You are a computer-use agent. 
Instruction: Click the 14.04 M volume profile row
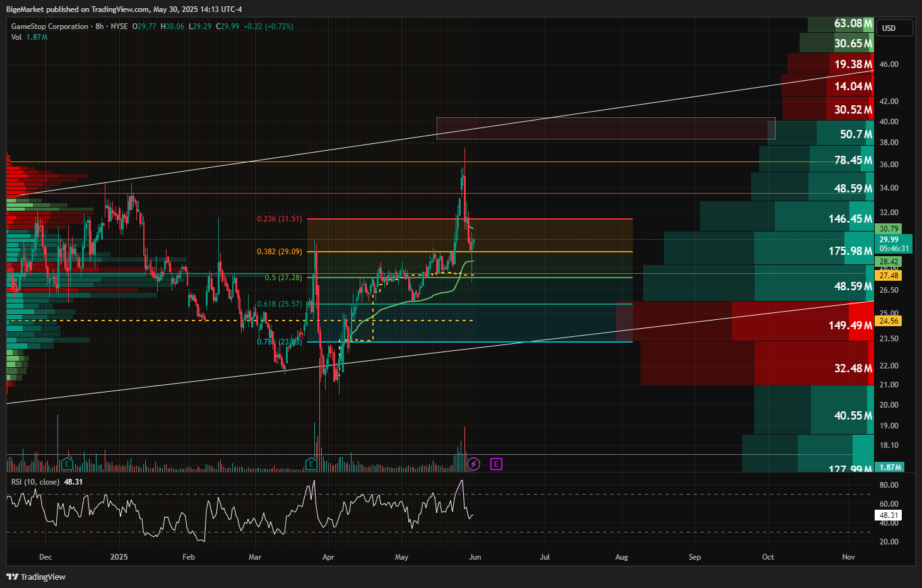click(827, 86)
